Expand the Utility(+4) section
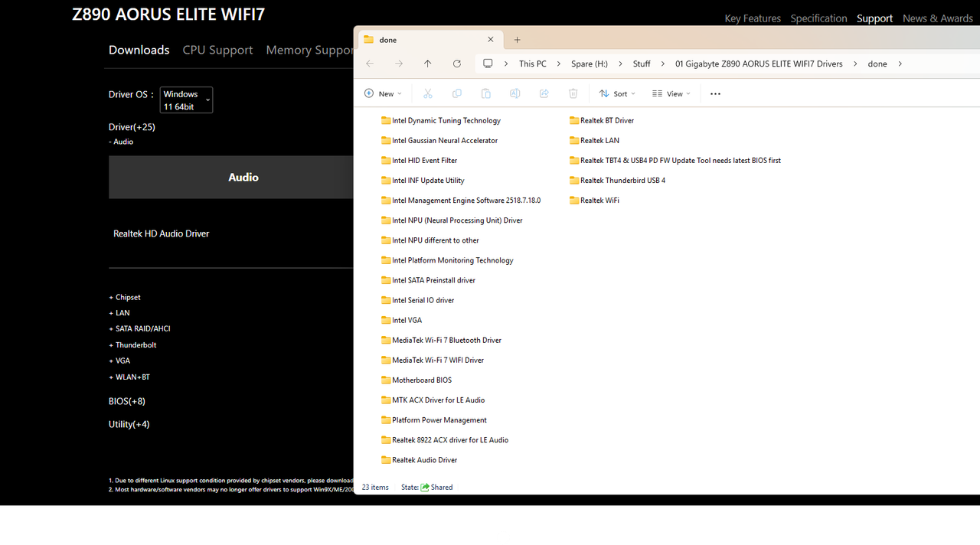This screenshot has height=545, width=980. (129, 424)
